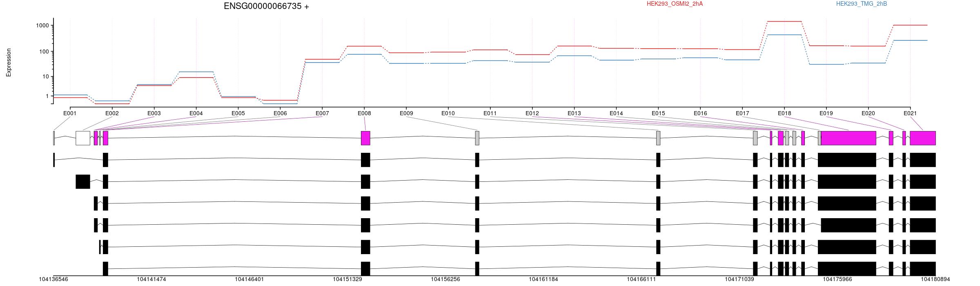980x286 pixels.
Task: Click the 1 y-axis tick label
Action: click(x=47, y=96)
